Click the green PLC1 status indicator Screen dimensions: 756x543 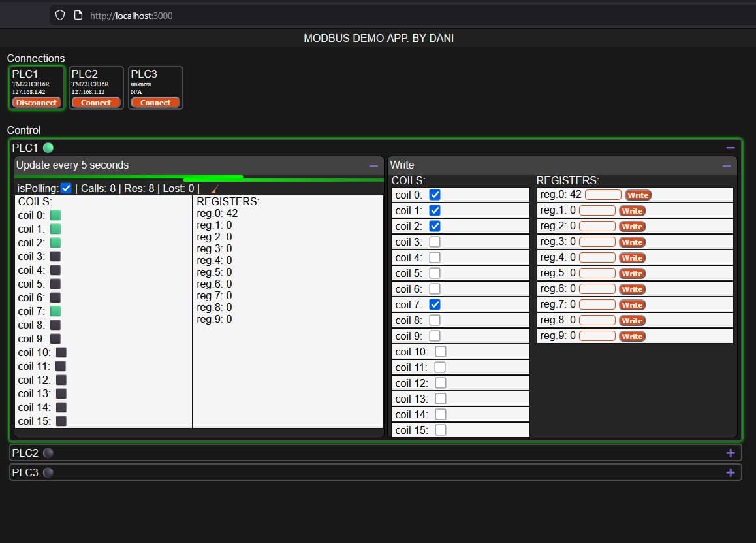(x=48, y=148)
